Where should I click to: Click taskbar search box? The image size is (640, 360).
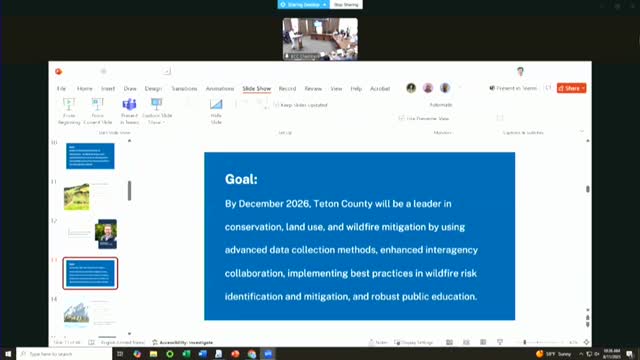tap(64, 354)
